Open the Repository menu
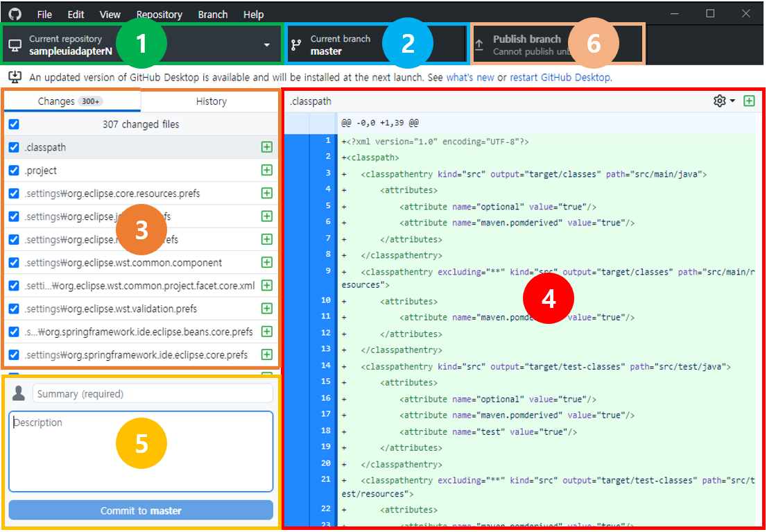767x532 pixels. [x=160, y=15]
